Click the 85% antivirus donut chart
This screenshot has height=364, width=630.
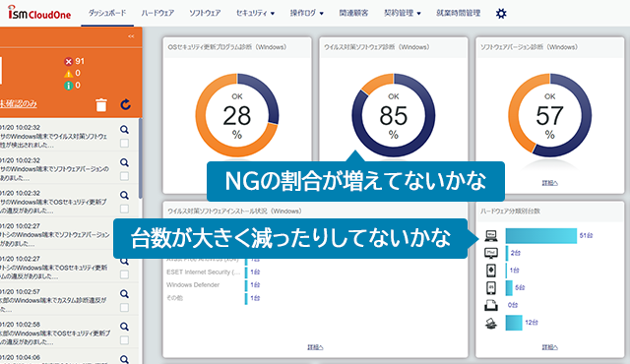tap(394, 115)
